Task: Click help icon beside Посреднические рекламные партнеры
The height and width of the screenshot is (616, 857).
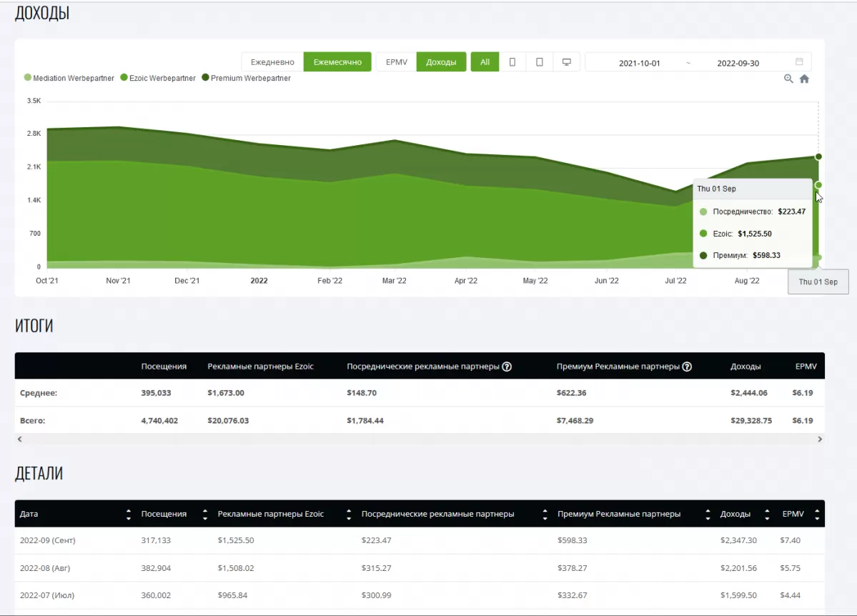Action: point(507,367)
